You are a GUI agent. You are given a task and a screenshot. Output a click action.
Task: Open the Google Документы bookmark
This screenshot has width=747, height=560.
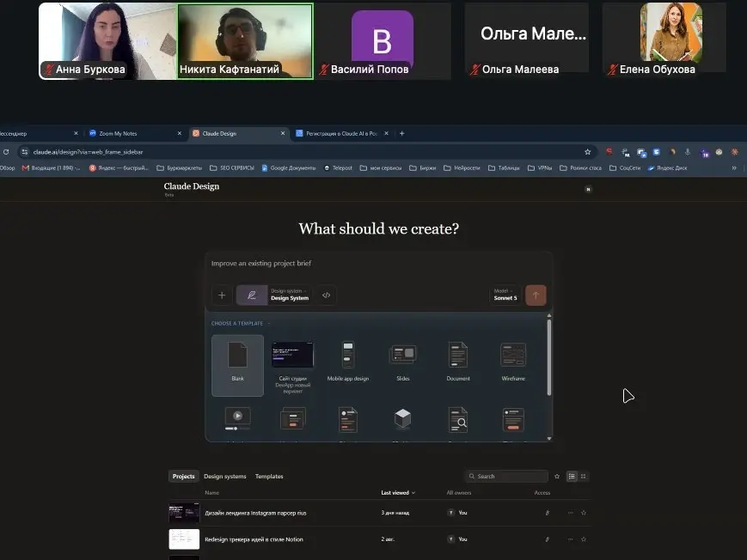click(289, 167)
